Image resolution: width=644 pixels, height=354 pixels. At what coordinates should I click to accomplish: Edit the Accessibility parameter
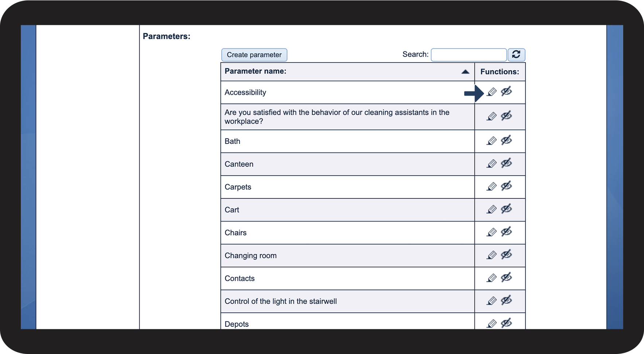tap(492, 92)
